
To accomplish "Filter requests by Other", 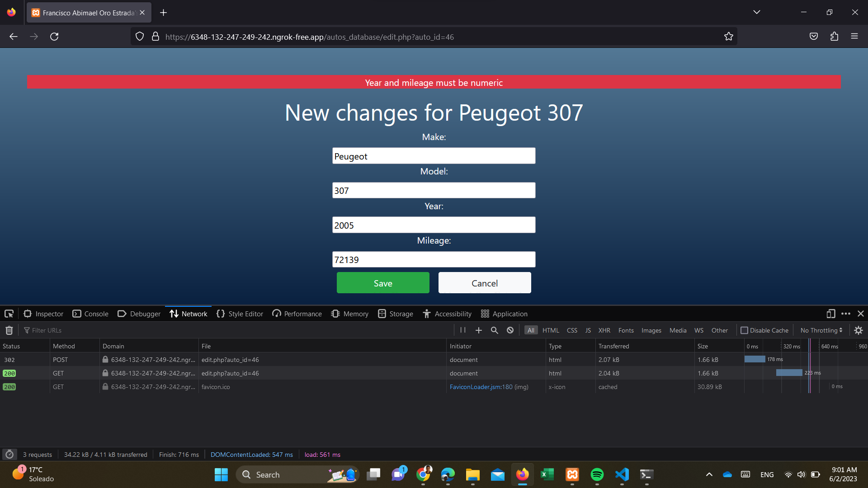I will (720, 330).
